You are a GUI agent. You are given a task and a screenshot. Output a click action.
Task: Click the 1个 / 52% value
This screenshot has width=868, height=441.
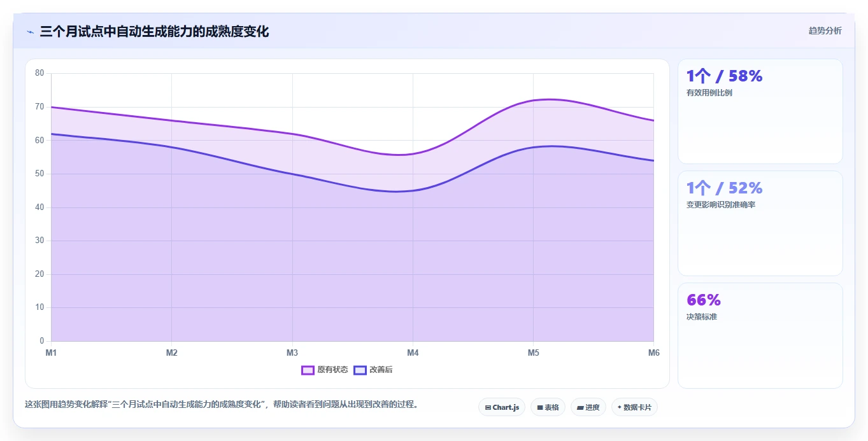tap(724, 188)
